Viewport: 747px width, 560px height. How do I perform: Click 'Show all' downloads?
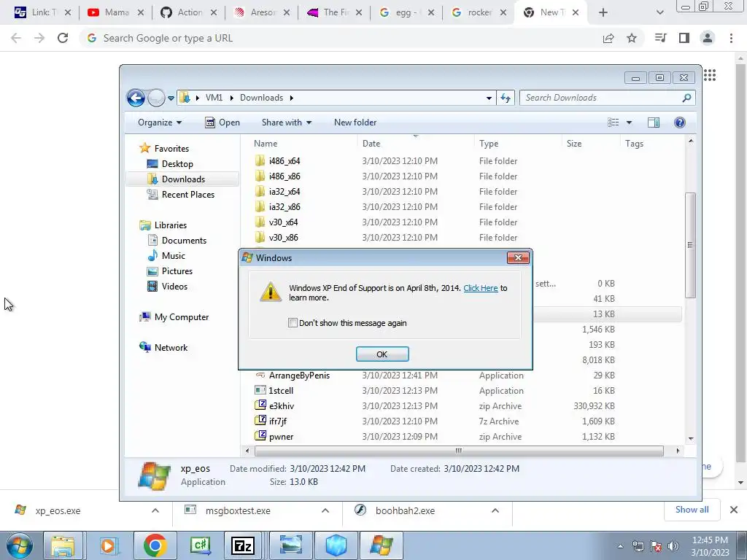(692, 510)
